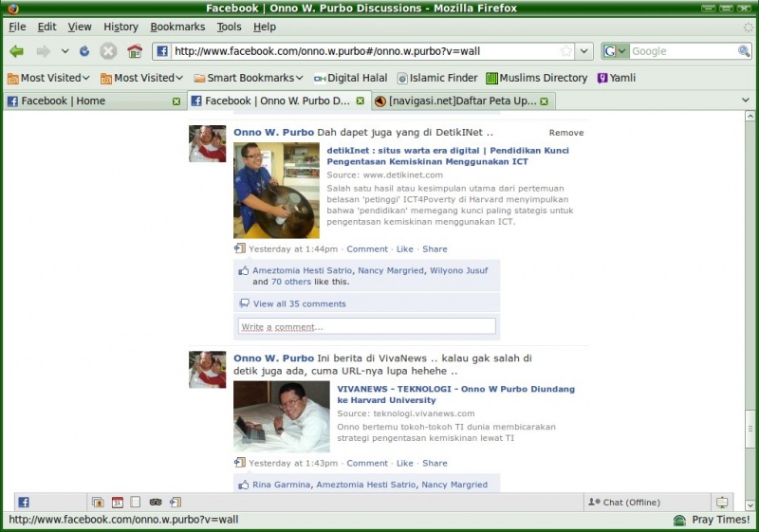This screenshot has height=532, width=759.
Task: Open the VivaNews article thumbnail image
Action: [281, 417]
